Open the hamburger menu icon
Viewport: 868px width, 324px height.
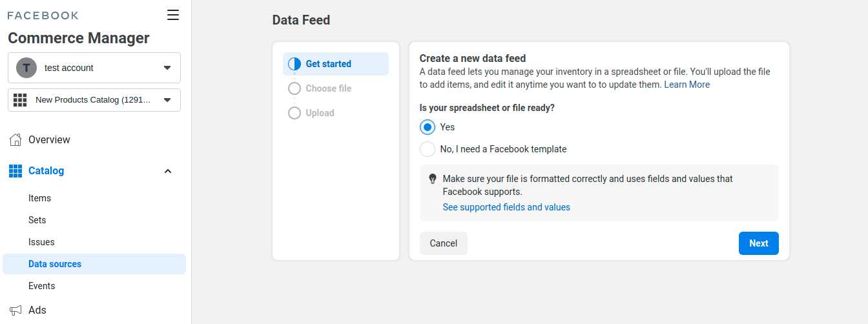(173, 15)
